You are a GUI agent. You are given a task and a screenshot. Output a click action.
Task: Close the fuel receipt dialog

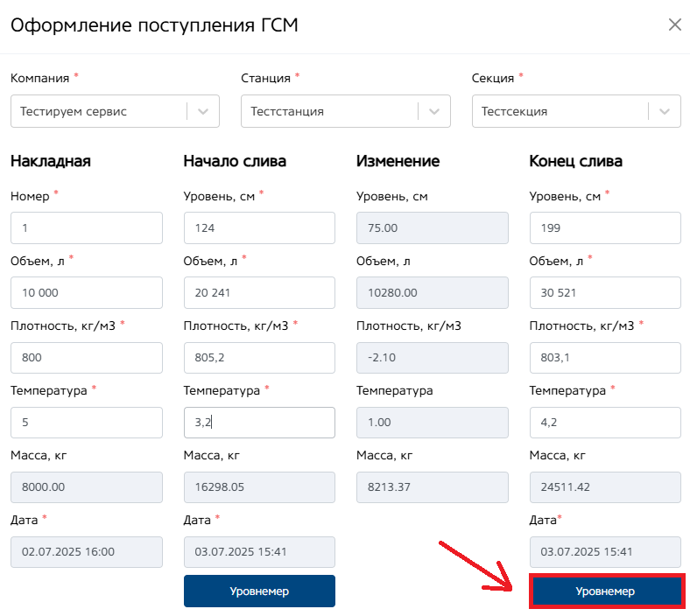click(674, 24)
